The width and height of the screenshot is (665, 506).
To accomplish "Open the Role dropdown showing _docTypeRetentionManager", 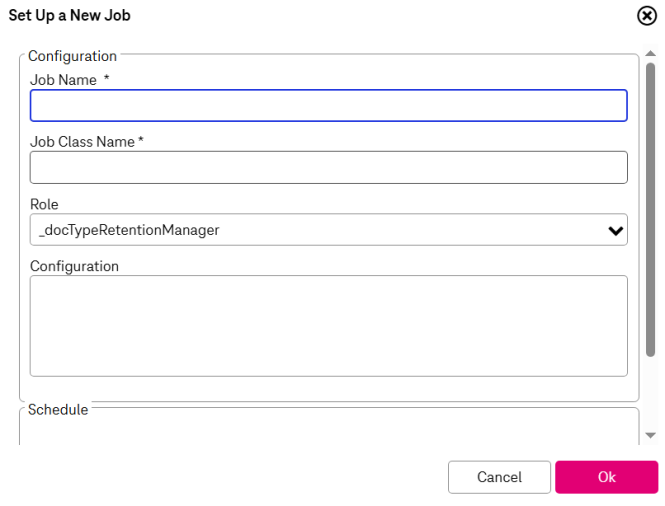I will pos(310,230).
